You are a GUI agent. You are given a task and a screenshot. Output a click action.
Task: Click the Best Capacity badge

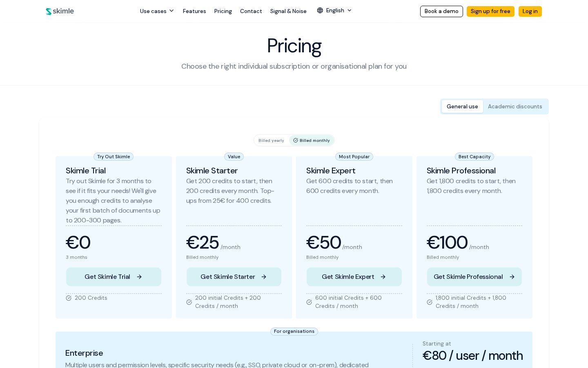pos(474,157)
